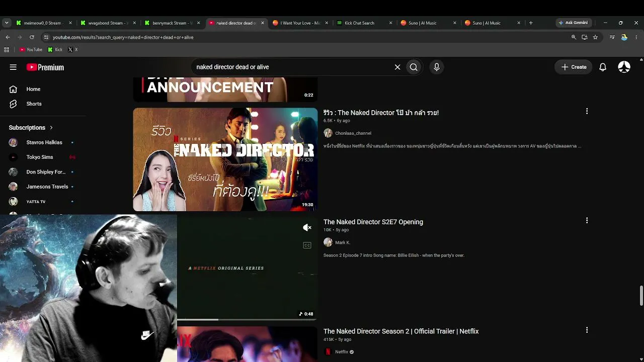The image size is (644, 362).
Task: Open The Naked Director S2E7 Opening title
Action: coord(373,222)
